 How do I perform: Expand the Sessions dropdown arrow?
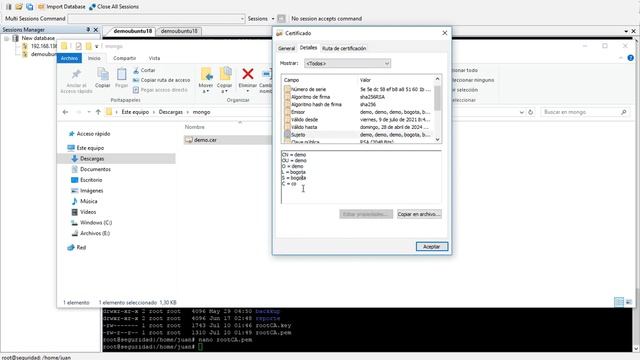click(x=273, y=19)
